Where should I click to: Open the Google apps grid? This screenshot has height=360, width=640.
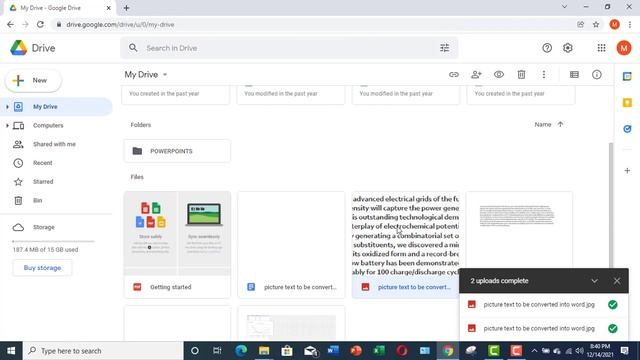point(601,48)
